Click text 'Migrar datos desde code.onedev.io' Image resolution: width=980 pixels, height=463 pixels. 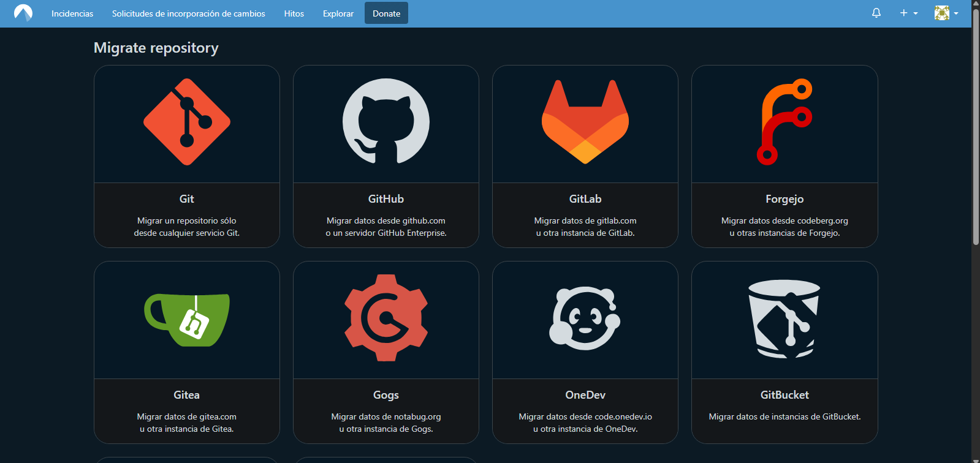click(x=585, y=416)
